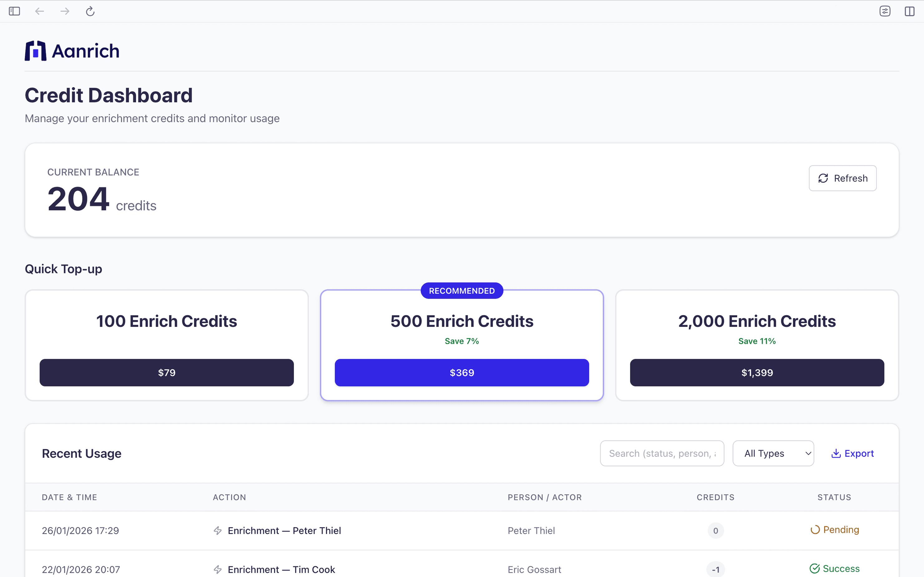Image resolution: width=924 pixels, height=577 pixels.
Task: Go forward with the right arrow
Action: pos(65,12)
